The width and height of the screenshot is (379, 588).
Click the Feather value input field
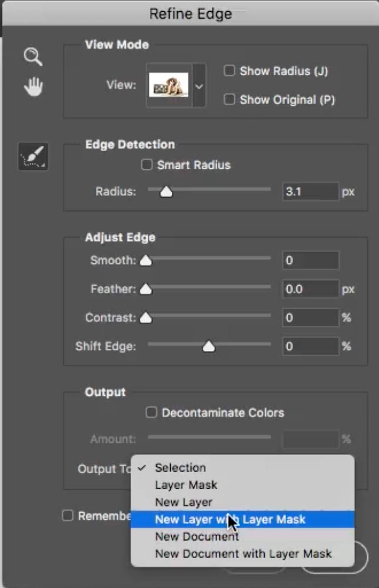click(x=311, y=289)
